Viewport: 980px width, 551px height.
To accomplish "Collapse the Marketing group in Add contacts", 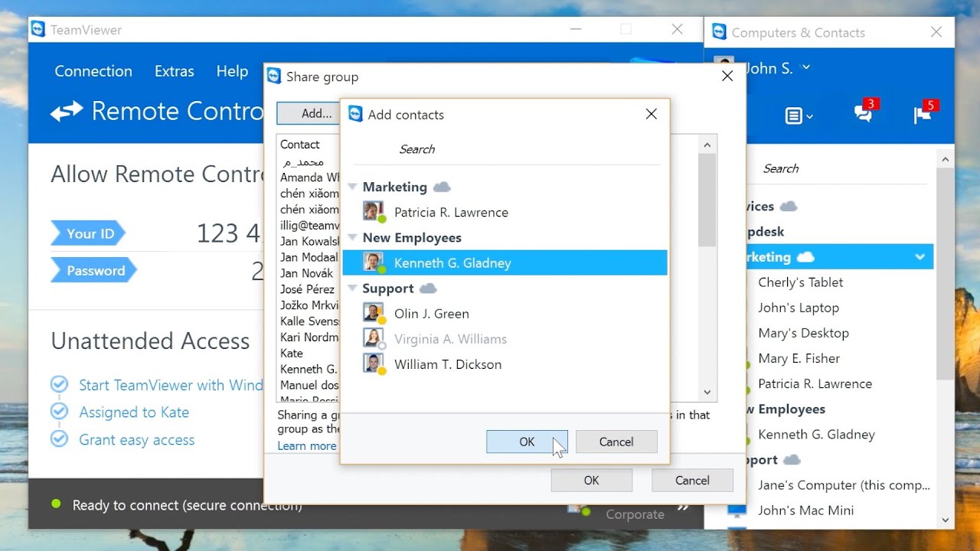I will [x=352, y=187].
